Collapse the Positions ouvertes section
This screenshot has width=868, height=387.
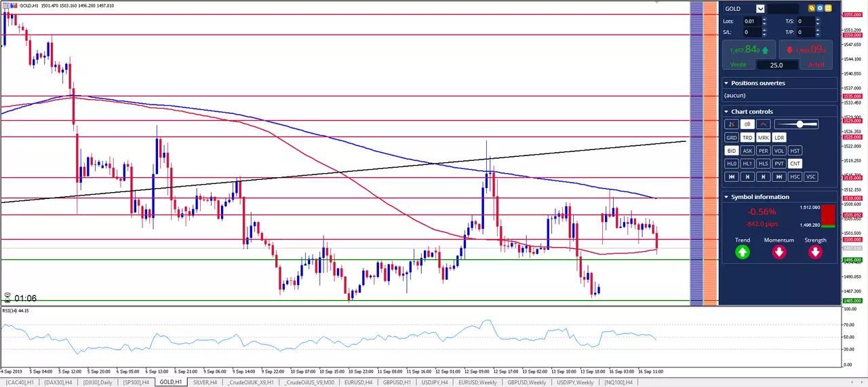[x=726, y=83]
